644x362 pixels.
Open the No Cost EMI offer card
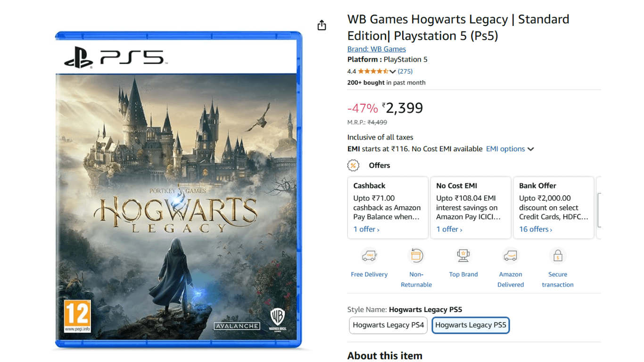(471, 208)
